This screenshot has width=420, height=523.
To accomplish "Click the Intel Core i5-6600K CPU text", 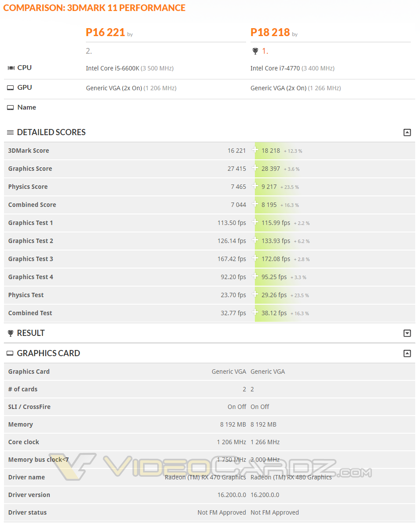I will pos(112,68).
